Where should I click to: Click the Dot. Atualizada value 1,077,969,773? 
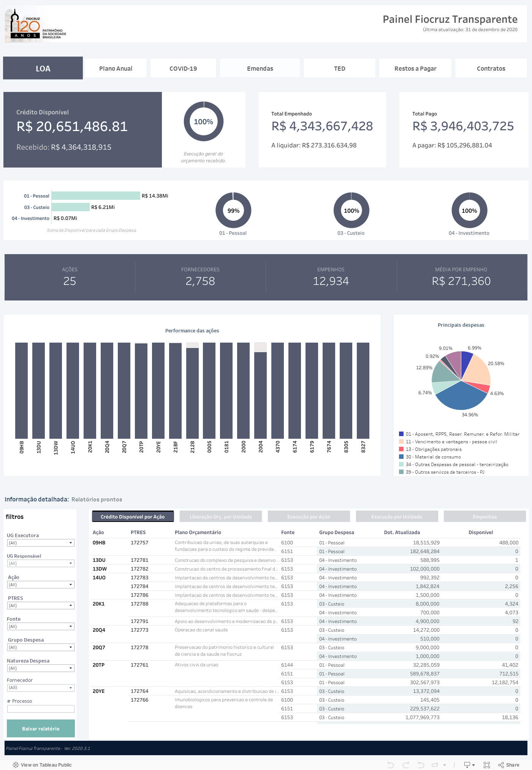(422, 717)
